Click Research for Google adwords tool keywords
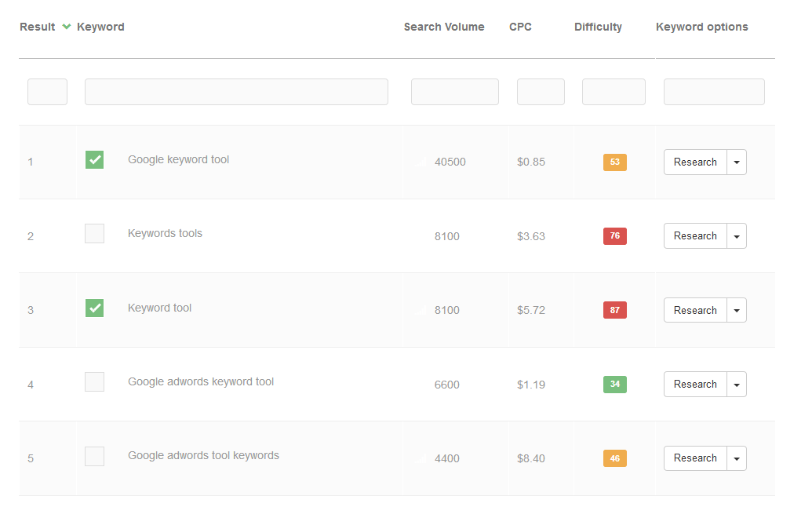Image resolution: width=812 pixels, height=507 pixels. [695, 458]
